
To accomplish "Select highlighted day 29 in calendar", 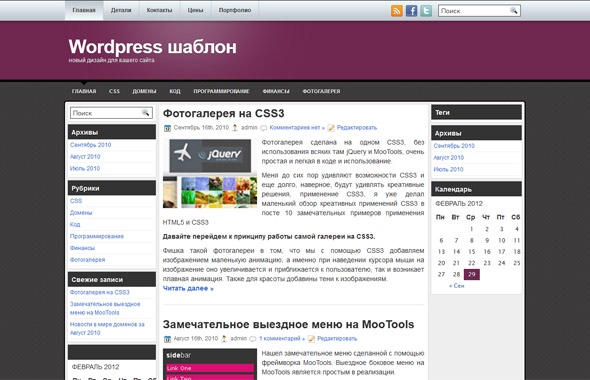I will [471, 274].
